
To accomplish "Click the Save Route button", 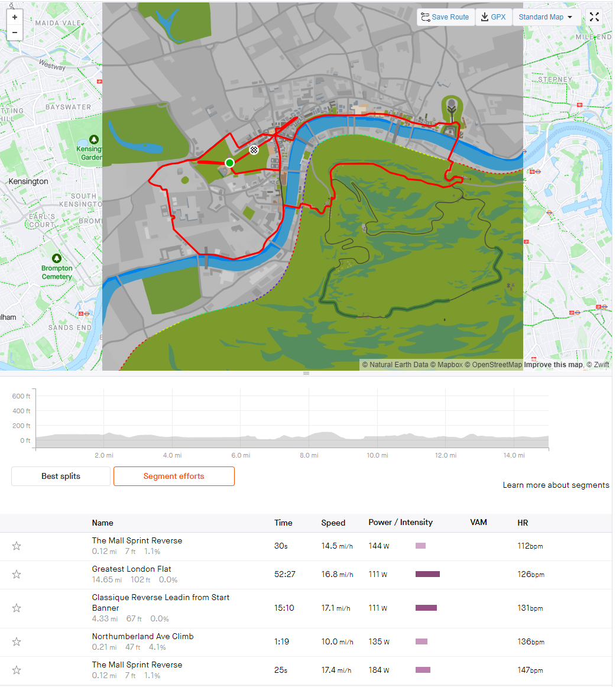I will 446,17.
